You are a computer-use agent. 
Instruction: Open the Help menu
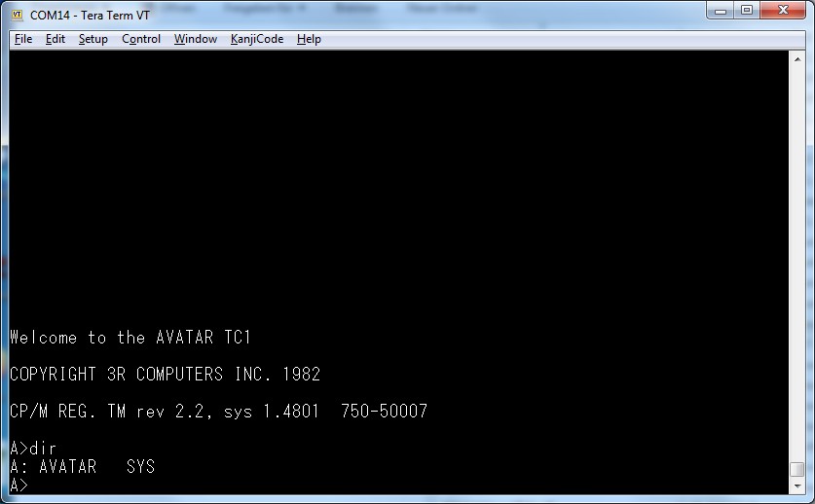pyautogui.click(x=309, y=39)
